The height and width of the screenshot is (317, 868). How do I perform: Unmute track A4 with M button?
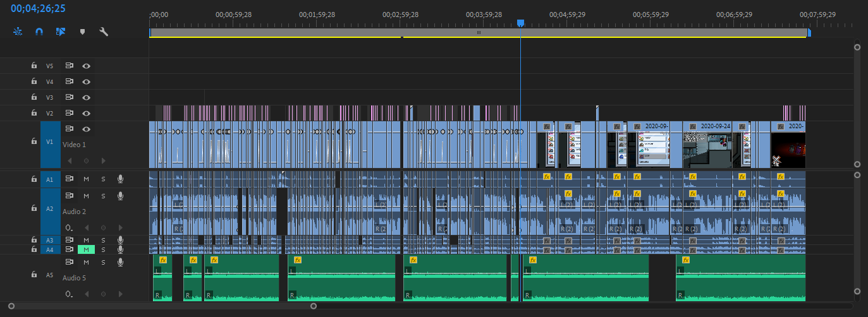(86, 250)
